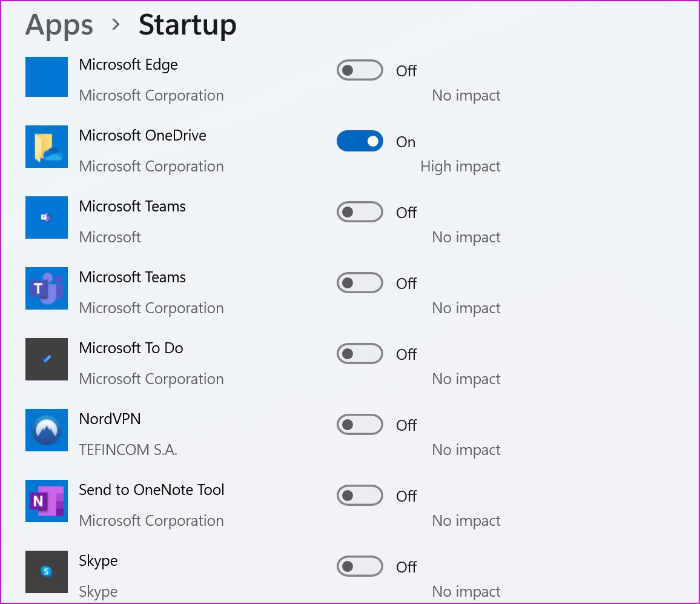700x604 pixels.
Task: Click the Send to OneNote Tool icon
Action: coord(47,501)
